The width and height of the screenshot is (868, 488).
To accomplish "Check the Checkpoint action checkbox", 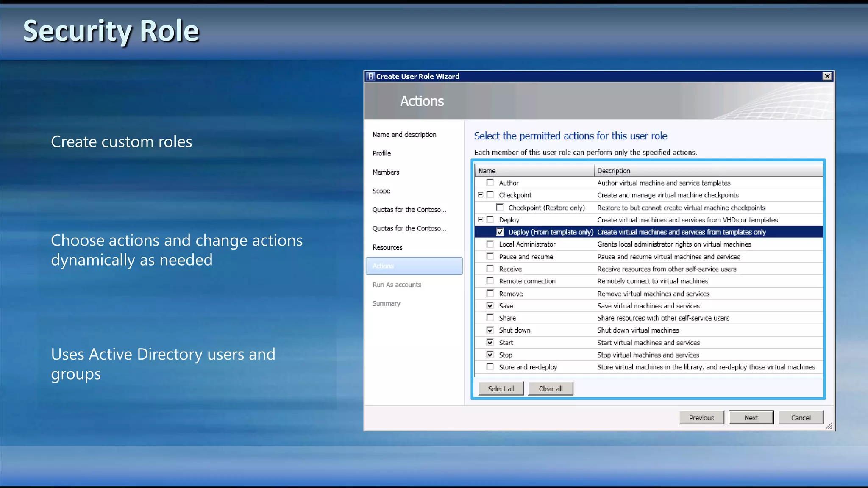I will point(490,195).
